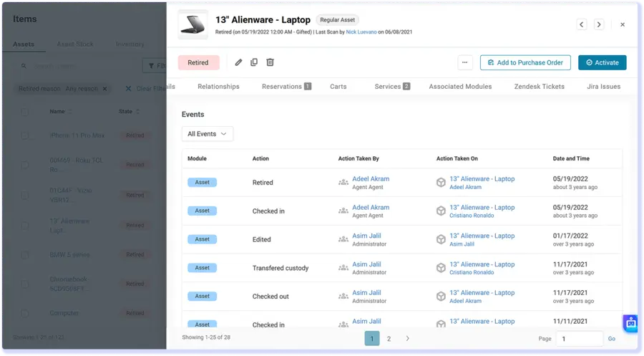This screenshot has height=356, width=644.
Task: Check the BMW 5 series row checkbox
Action: [x=24, y=255]
